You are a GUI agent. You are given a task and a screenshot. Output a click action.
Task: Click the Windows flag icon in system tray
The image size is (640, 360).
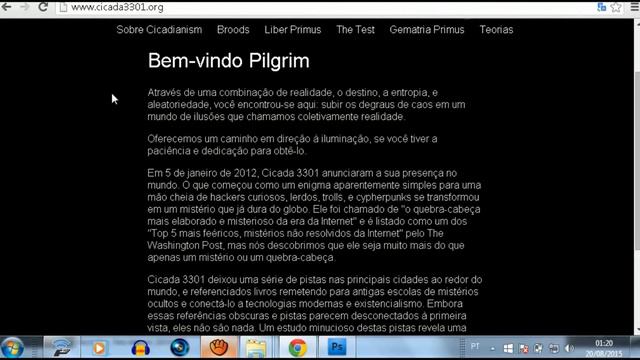(x=508, y=348)
